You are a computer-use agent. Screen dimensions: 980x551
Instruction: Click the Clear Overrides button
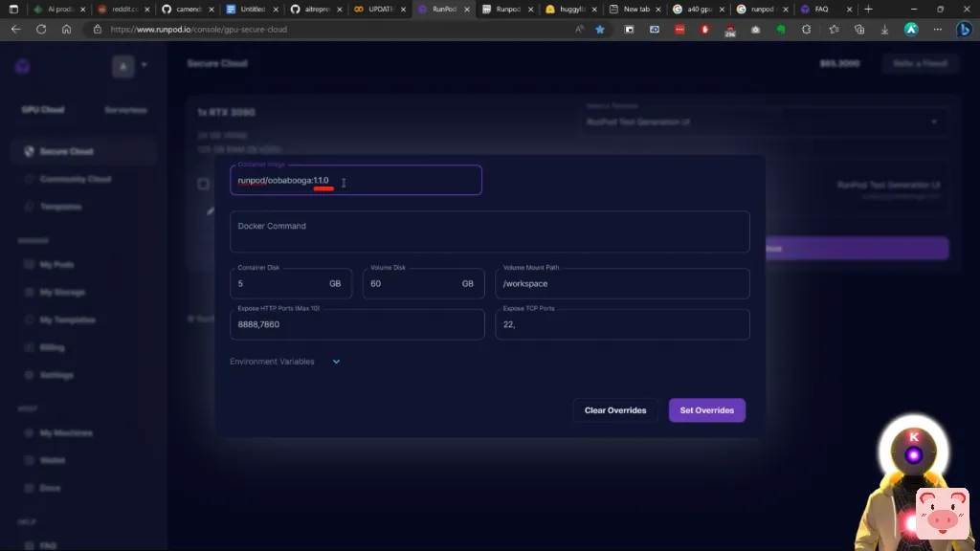point(615,410)
